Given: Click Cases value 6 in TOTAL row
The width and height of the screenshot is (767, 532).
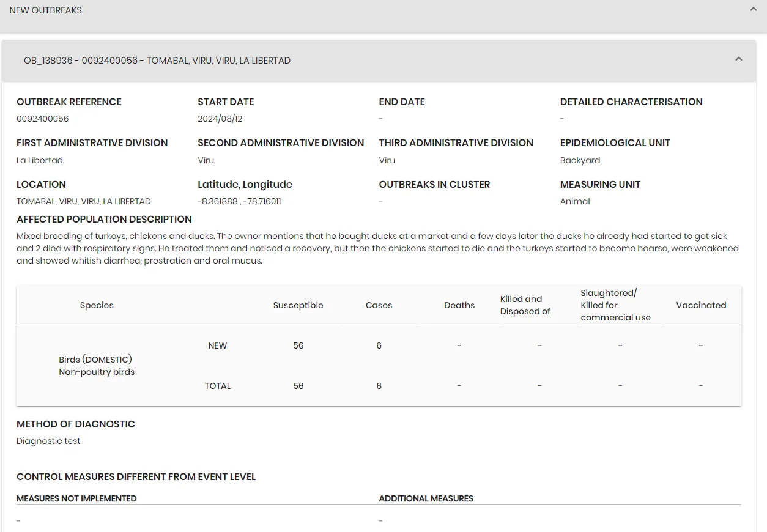Looking at the screenshot, I should click(379, 386).
